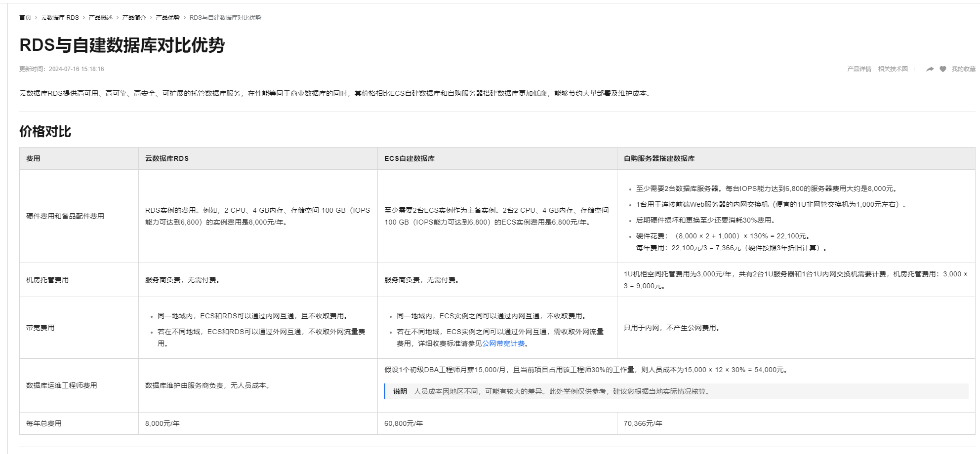Click the bullet 同一地域内，ECS和RDS可以通过内网互通

254,316
